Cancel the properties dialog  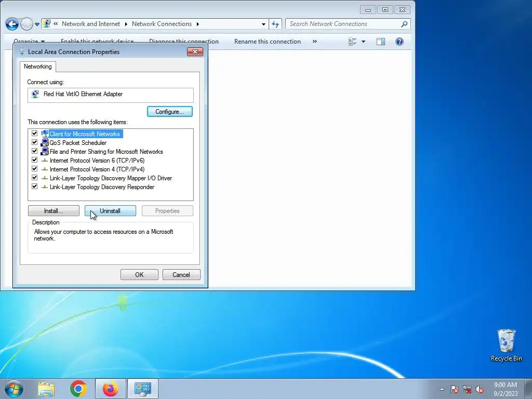point(181,274)
